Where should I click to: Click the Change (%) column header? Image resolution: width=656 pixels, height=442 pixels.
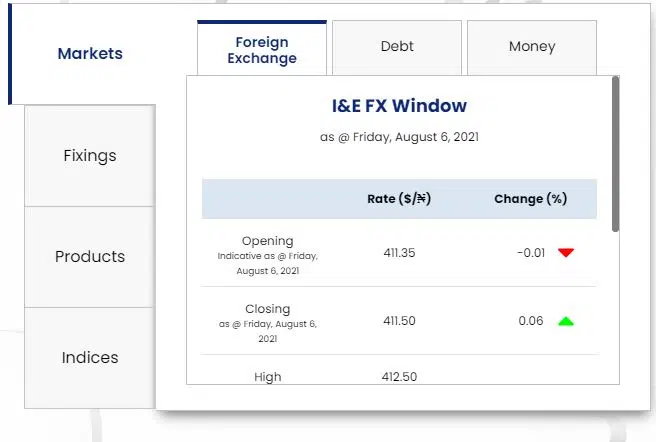(x=530, y=199)
